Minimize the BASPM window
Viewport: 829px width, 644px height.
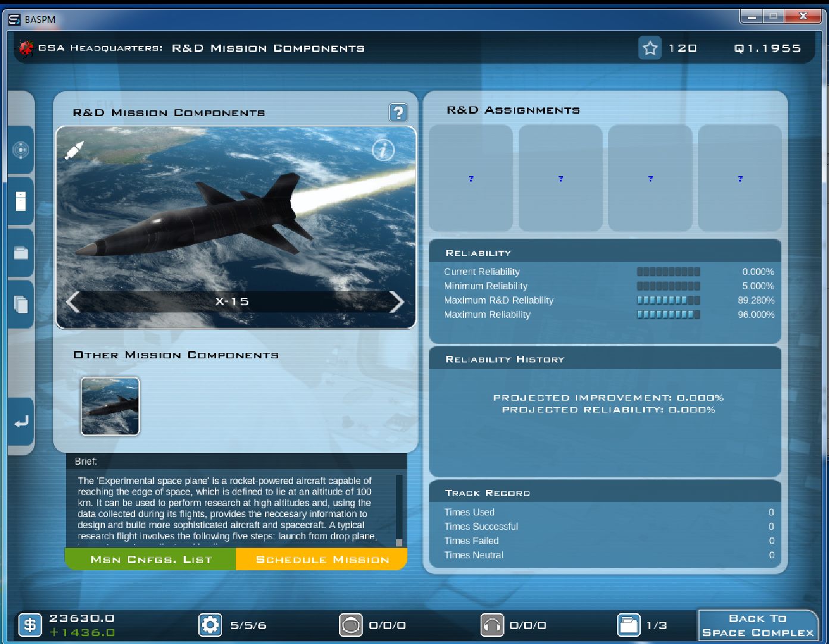coord(752,17)
